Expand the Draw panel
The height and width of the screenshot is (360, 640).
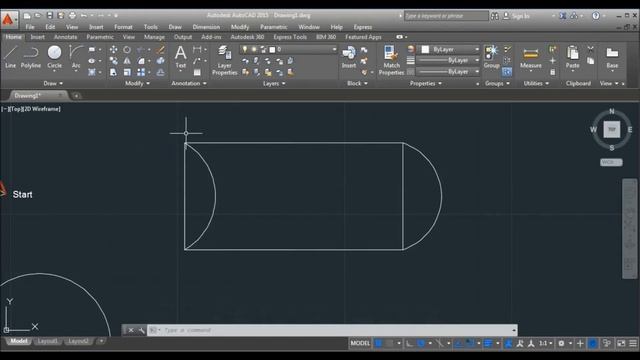tap(53, 83)
